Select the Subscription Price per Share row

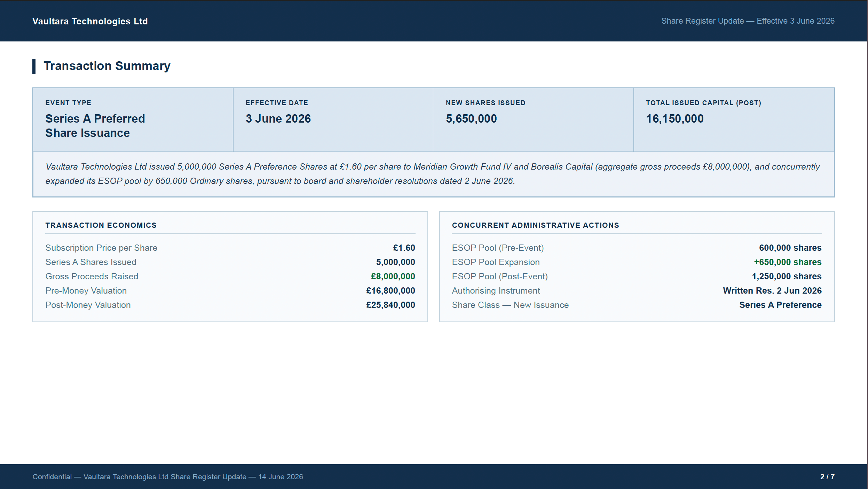tap(230, 248)
